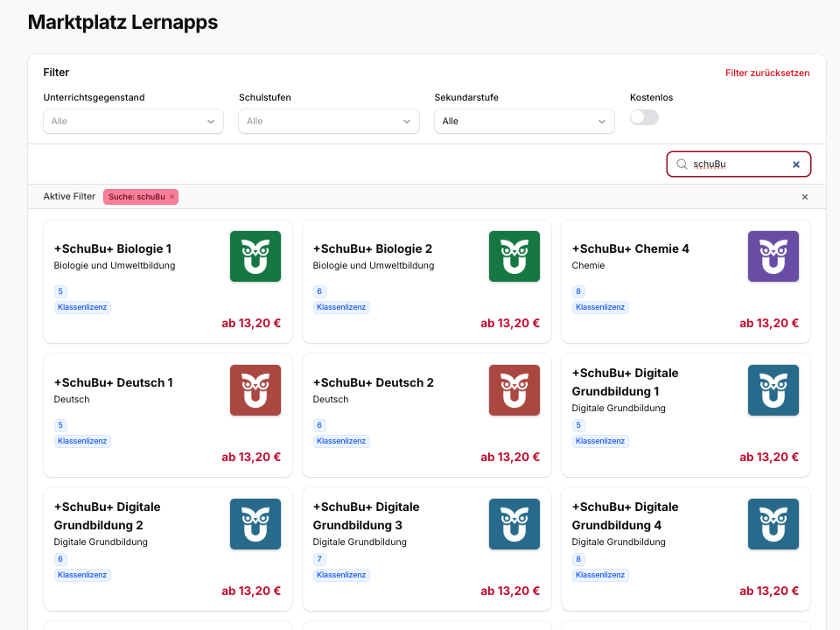Click grade badge 6 on Deutsch 2
The width and height of the screenshot is (840, 630).
coord(319,425)
